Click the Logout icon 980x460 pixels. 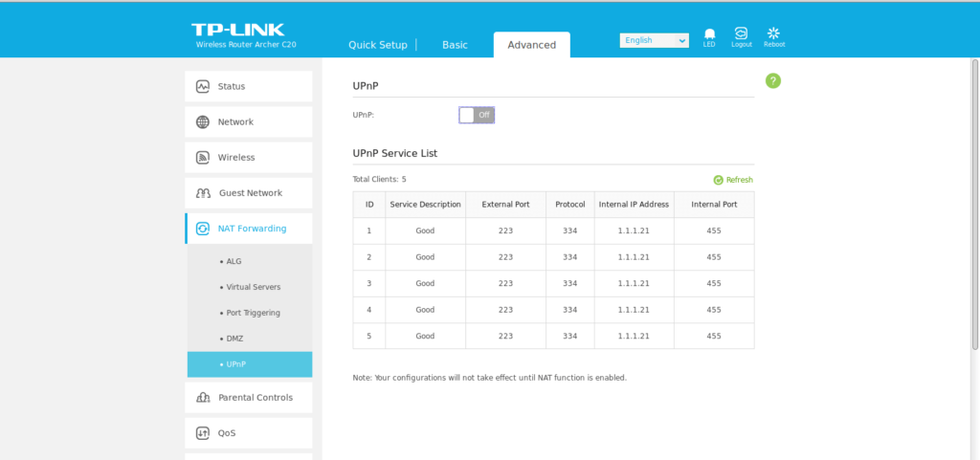click(741, 34)
